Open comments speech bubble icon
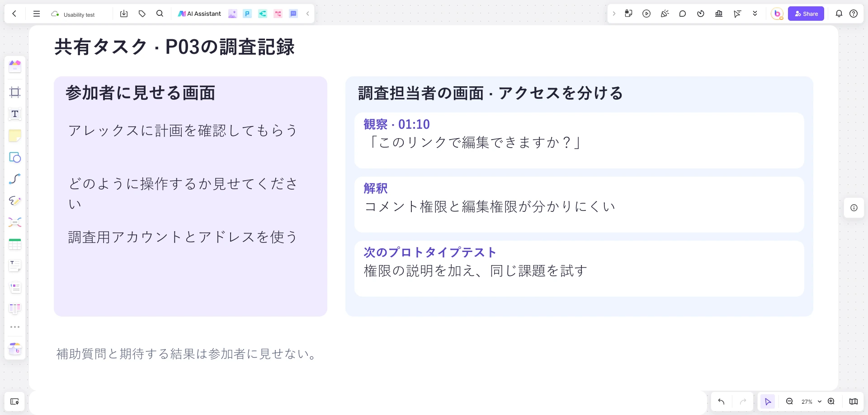 point(683,14)
